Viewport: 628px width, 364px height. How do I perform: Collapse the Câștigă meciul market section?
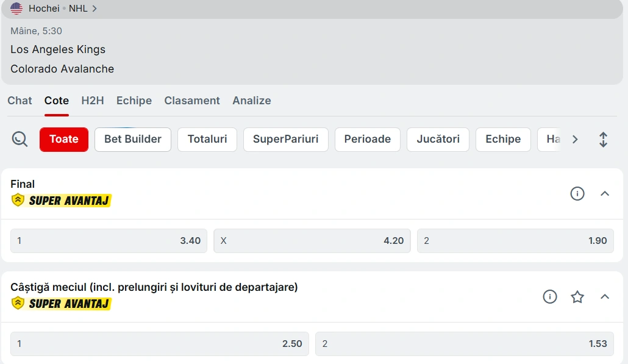pyautogui.click(x=604, y=297)
